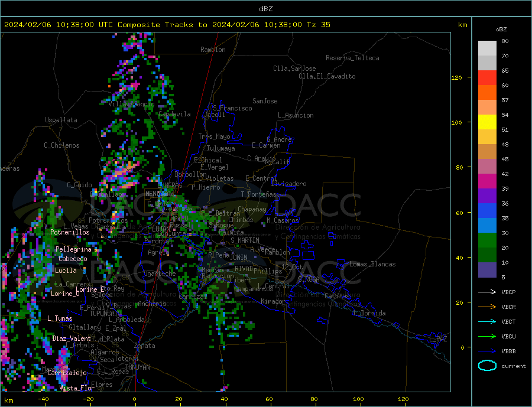532x407 pixels.
Task: Click the Chapanay map label
Action: 252,209
